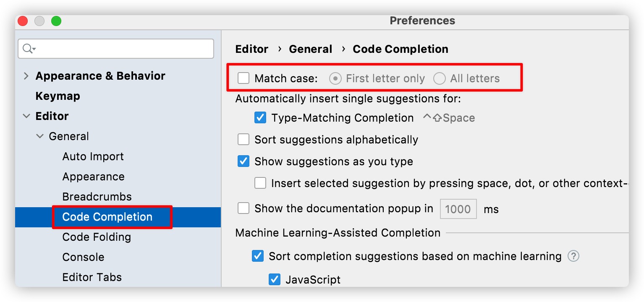Viewport: 644px width, 302px height.
Task: Collapse the Editor tree section
Action: [26, 116]
